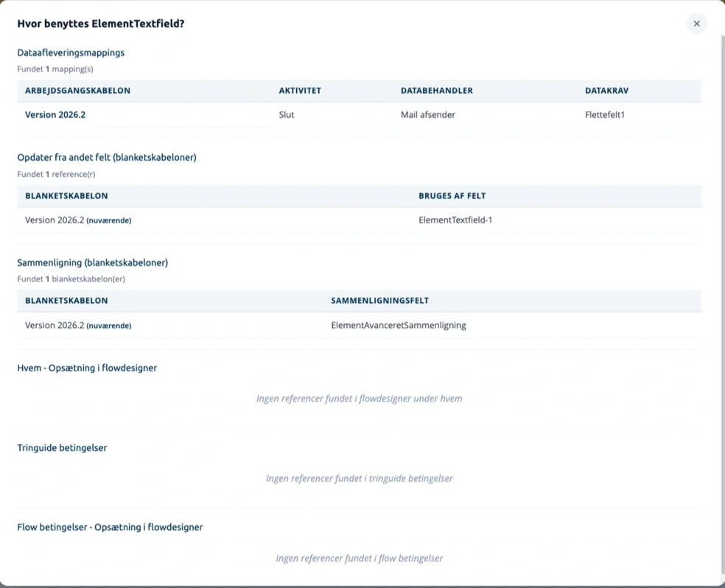Click the DATABEHANDLER column header

pyautogui.click(x=436, y=91)
